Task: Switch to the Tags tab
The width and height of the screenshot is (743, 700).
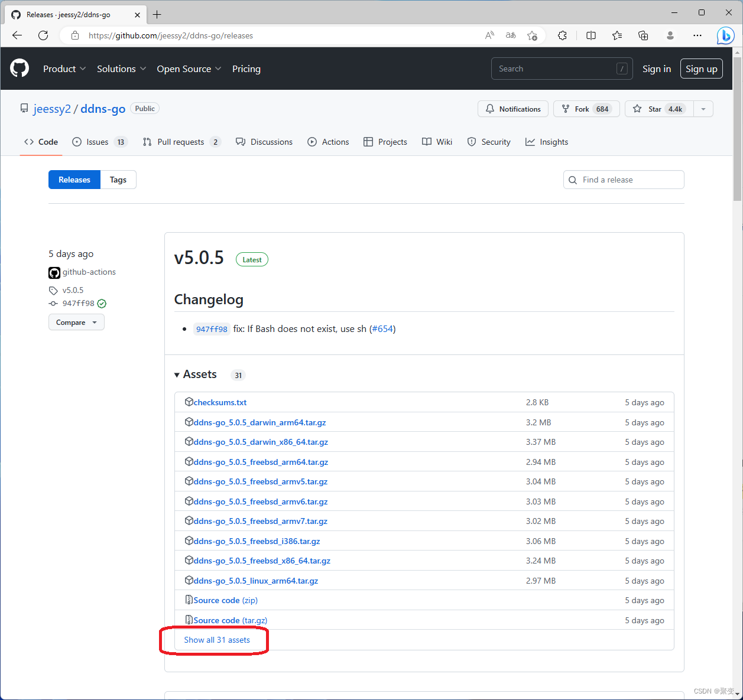Action: [x=118, y=180]
